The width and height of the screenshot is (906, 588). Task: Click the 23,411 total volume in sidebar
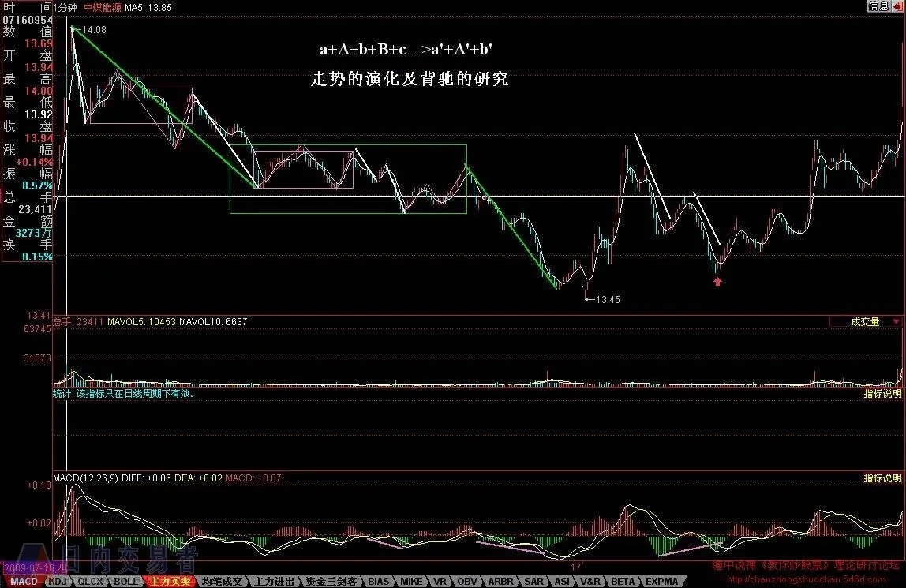[36, 209]
